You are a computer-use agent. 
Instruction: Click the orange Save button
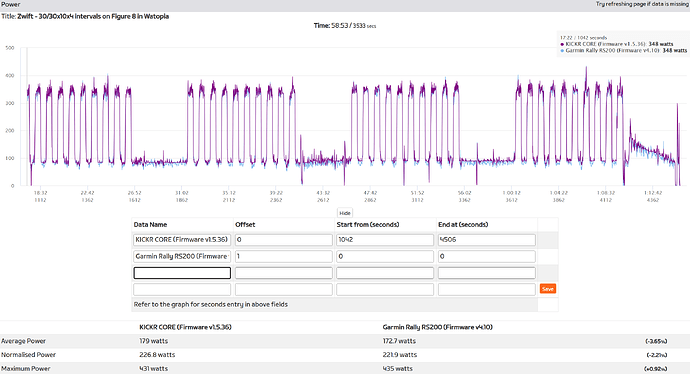pos(548,289)
